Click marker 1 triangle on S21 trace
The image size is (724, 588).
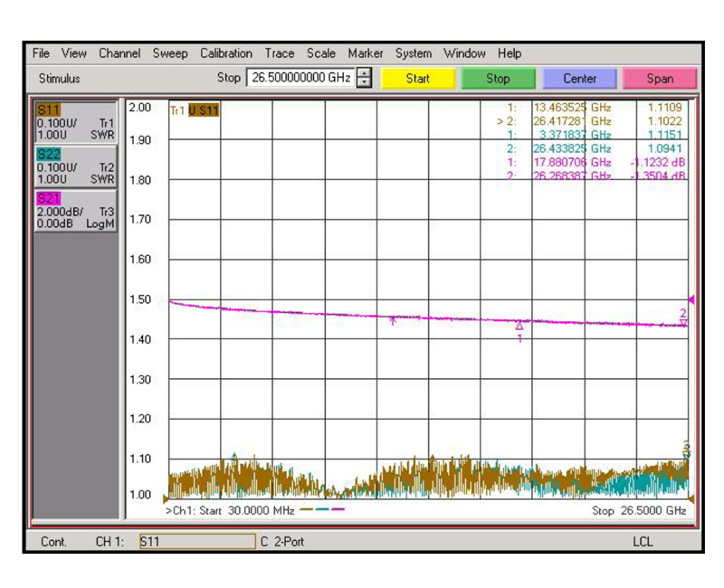tap(519, 325)
